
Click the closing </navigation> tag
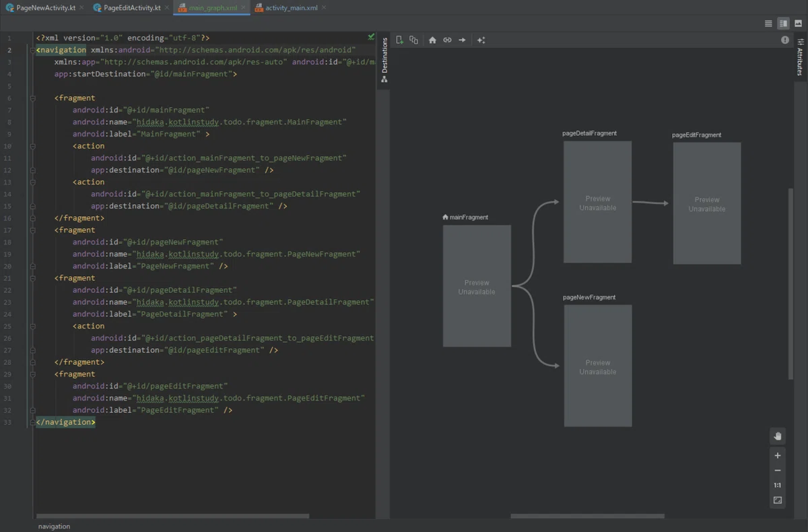coord(65,422)
